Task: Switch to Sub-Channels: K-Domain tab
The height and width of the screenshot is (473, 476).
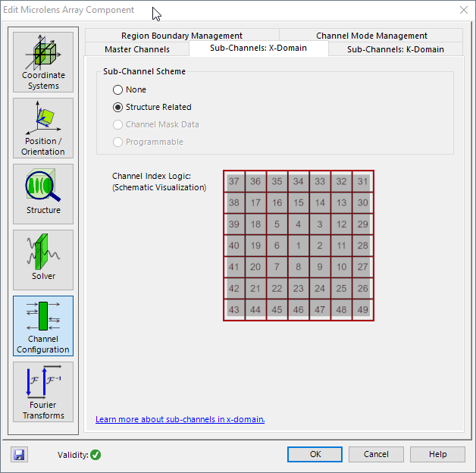Action: 395,49
